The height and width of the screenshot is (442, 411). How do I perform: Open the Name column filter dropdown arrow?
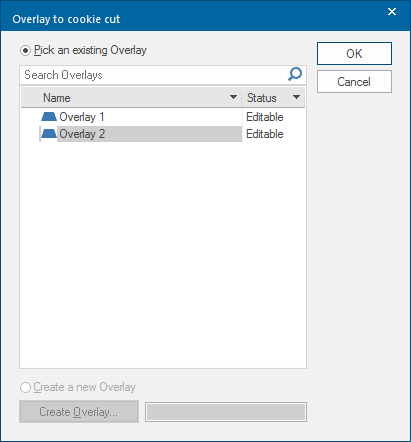[233, 97]
